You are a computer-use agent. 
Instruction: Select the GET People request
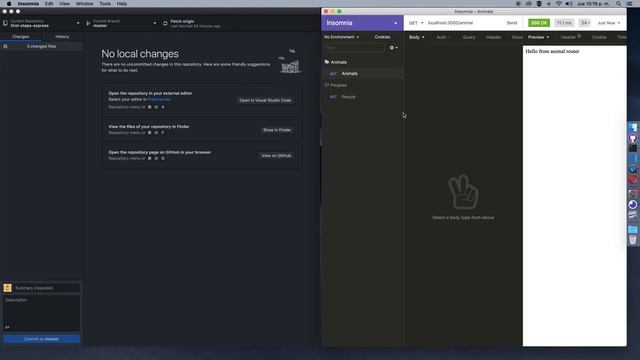point(363,97)
